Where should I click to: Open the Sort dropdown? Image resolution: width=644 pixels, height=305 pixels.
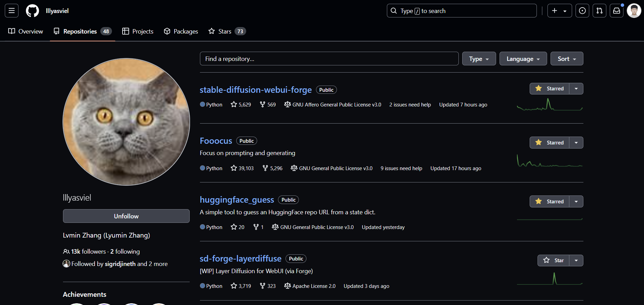[567, 59]
